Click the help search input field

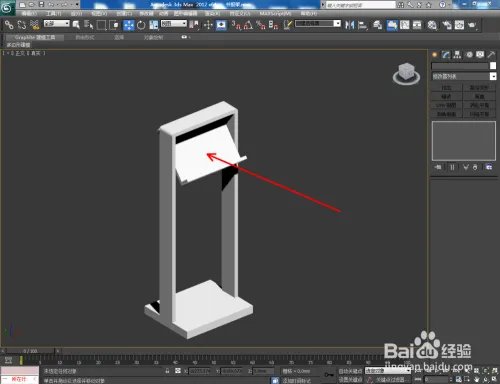(x=361, y=5)
